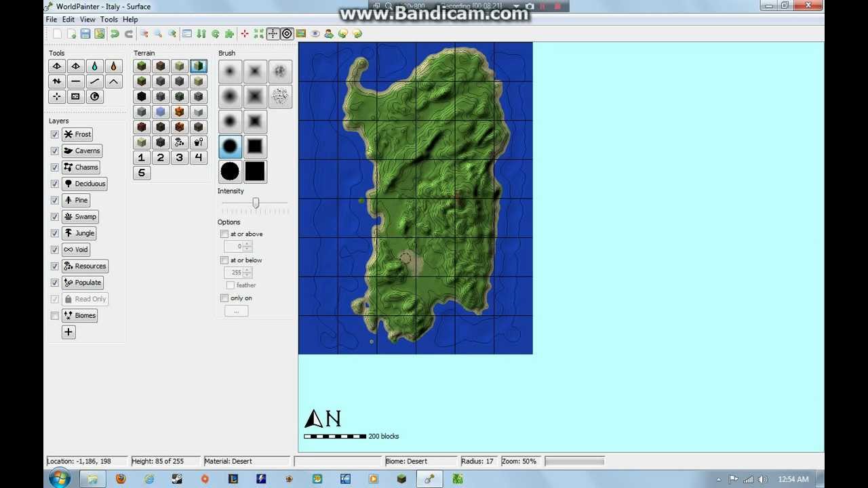Image resolution: width=868 pixels, height=488 pixels.
Task: Click the '...' button under only on
Action: click(236, 311)
